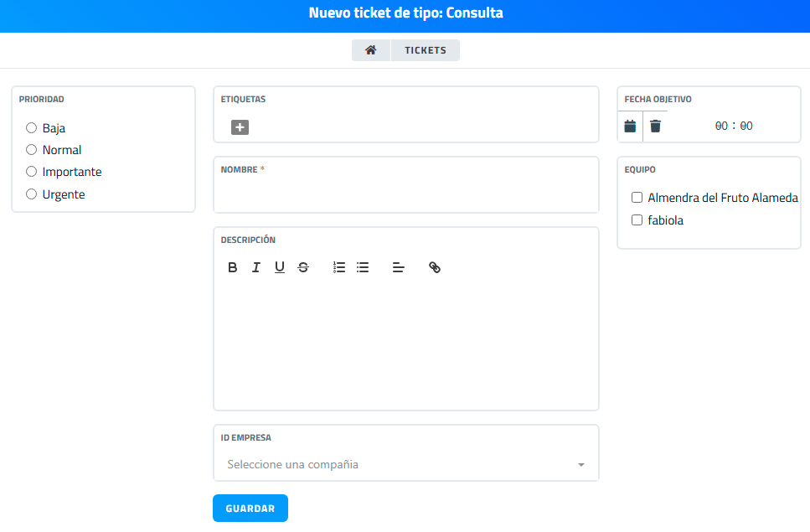Image resolution: width=810 pixels, height=532 pixels.
Task: Open text alignment options in description toolbar
Action: (x=399, y=267)
